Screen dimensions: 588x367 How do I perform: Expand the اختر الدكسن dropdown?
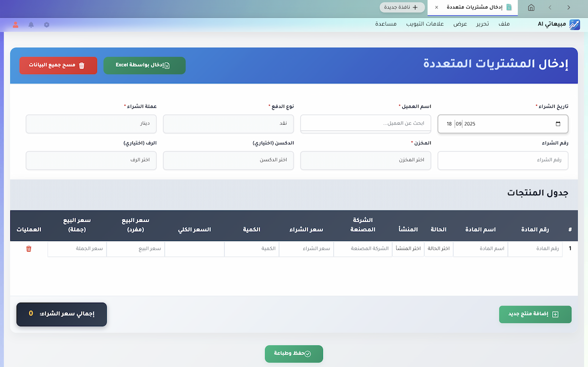pyautogui.click(x=228, y=160)
